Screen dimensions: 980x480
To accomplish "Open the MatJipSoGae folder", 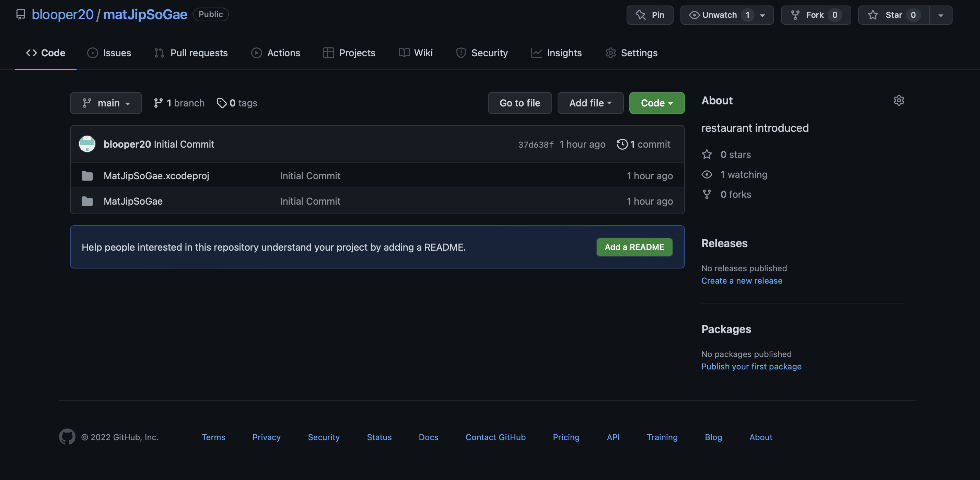I will coord(133,201).
